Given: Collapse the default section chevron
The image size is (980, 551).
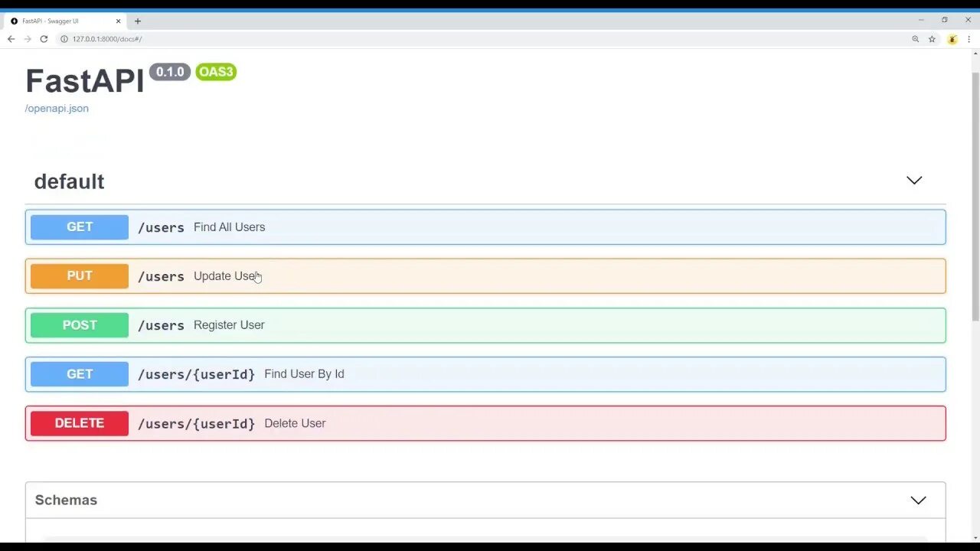Looking at the screenshot, I should [914, 181].
